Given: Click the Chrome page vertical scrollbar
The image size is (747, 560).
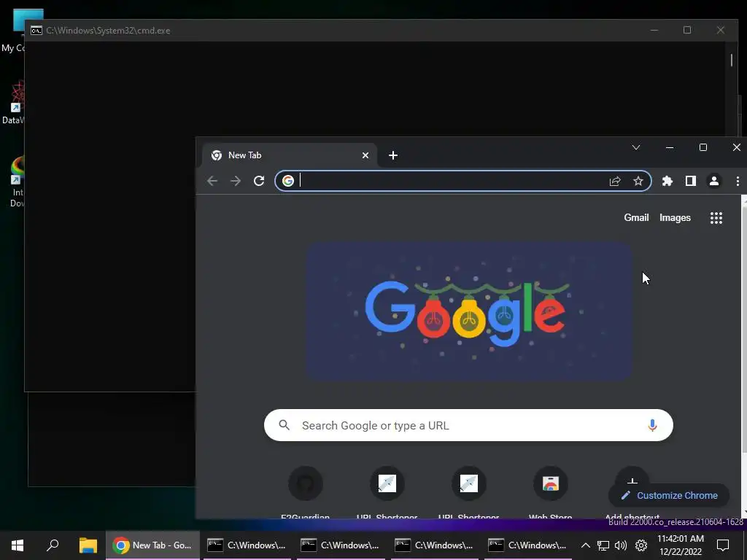Looking at the screenshot, I should pos(743,329).
